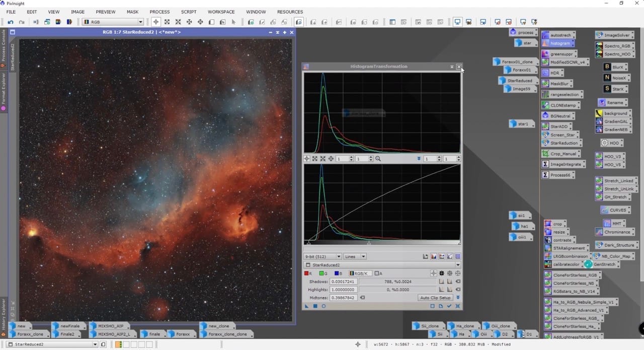Open the greensuppr process icon
The image size is (644, 350).
559,53
